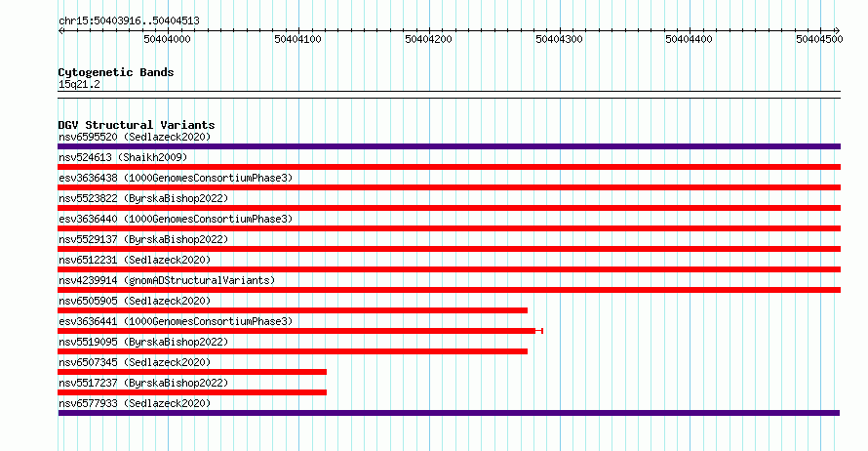This screenshot has width=868, height=451.
Task: Select the nsv6505905 (Sedlazeck2020) label
Action: (x=135, y=301)
